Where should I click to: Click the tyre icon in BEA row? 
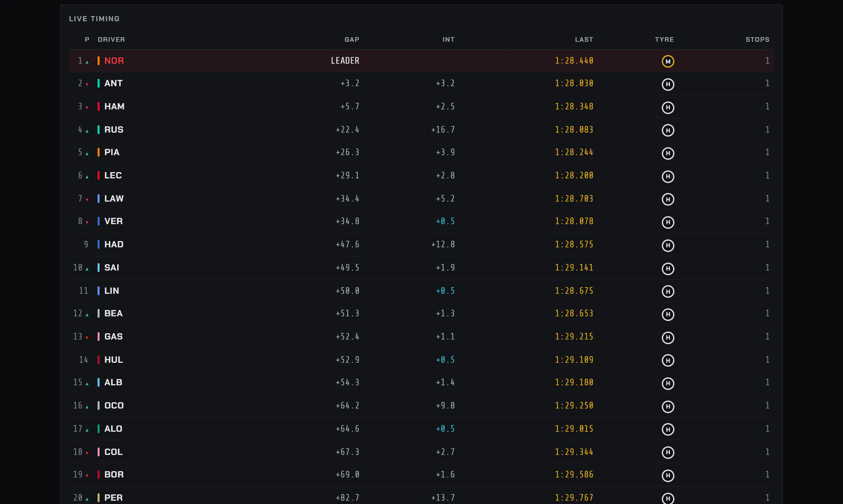point(668,314)
